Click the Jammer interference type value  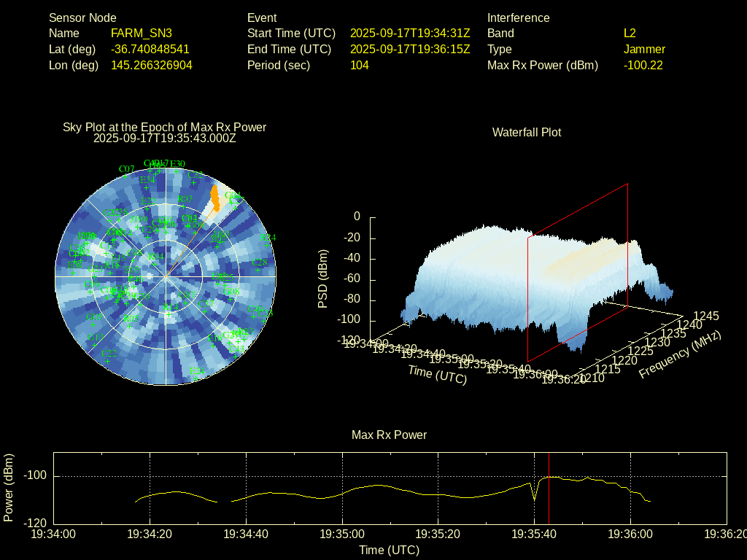(x=644, y=49)
